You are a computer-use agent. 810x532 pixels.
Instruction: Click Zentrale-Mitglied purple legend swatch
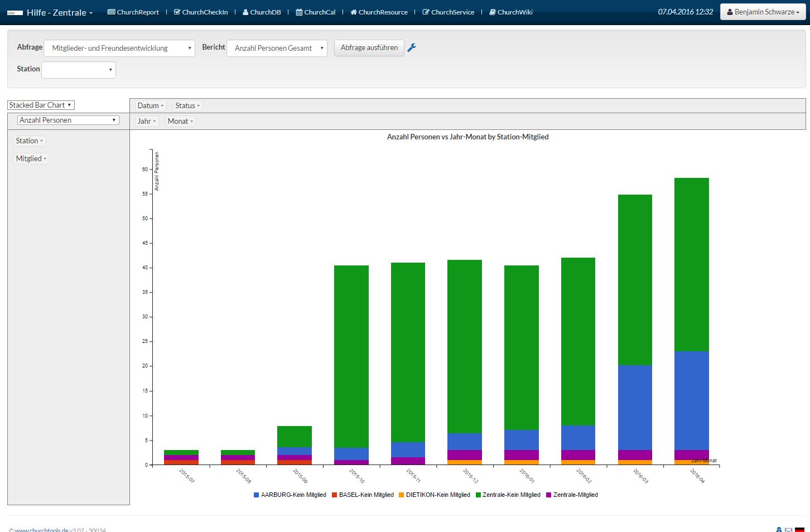[548, 495]
